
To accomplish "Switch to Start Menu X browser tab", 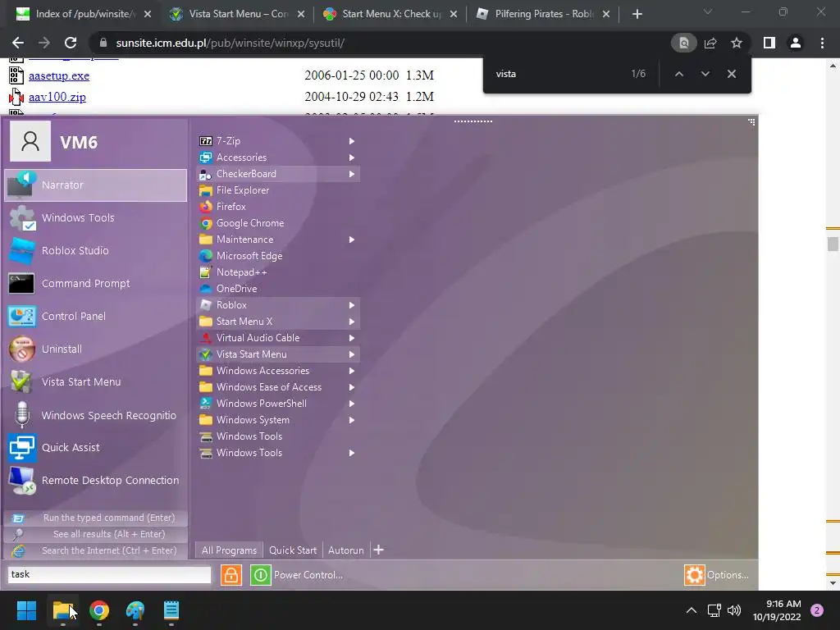I will (x=390, y=14).
